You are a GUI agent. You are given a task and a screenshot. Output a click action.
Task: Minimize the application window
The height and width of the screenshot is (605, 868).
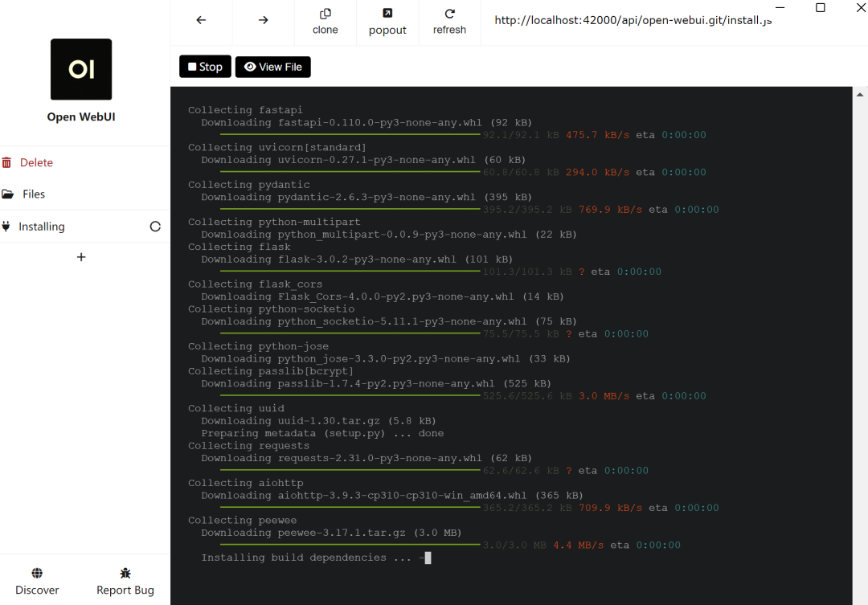pyautogui.click(x=780, y=8)
